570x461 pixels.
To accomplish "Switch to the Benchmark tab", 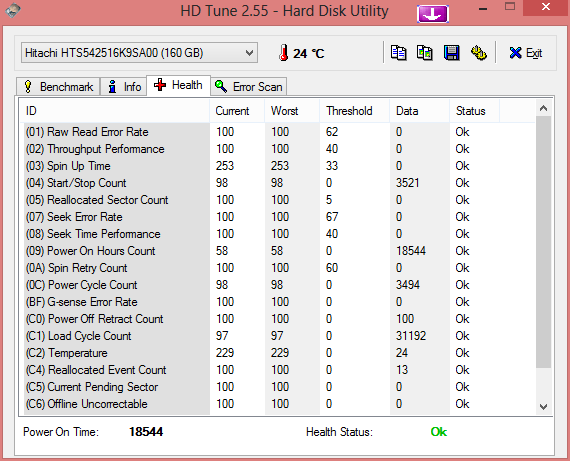I will pos(58,87).
